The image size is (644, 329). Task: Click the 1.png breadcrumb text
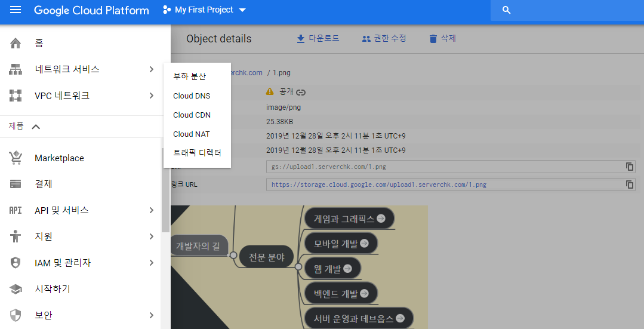pos(281,73)
